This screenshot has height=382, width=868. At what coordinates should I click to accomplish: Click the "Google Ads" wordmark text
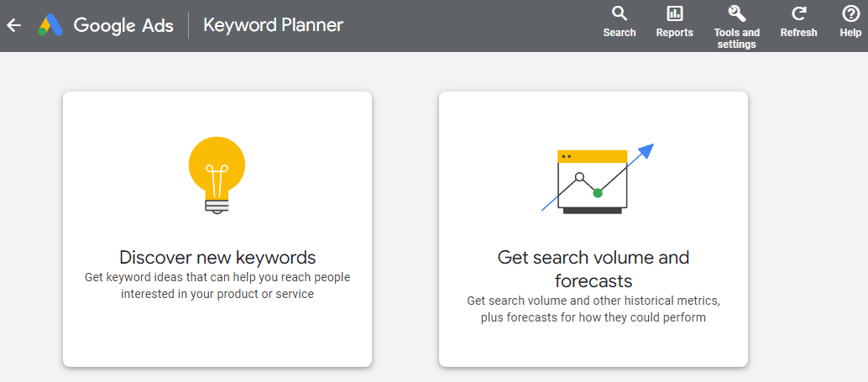123,25
